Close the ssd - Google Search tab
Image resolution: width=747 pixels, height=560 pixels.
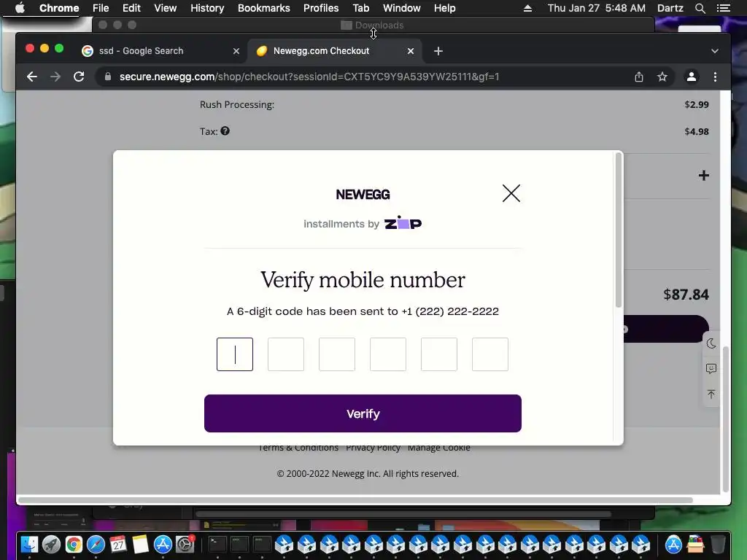(236, 51)
